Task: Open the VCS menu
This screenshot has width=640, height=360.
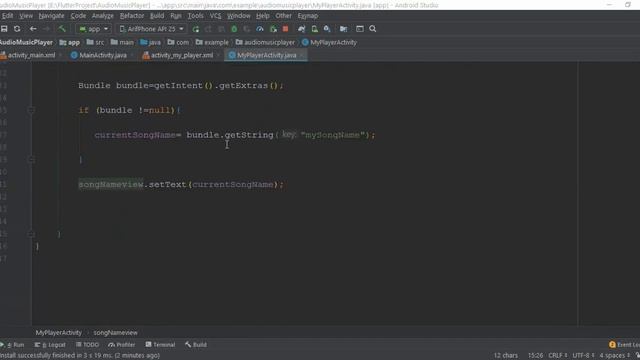Action: [x=216, y=16]
